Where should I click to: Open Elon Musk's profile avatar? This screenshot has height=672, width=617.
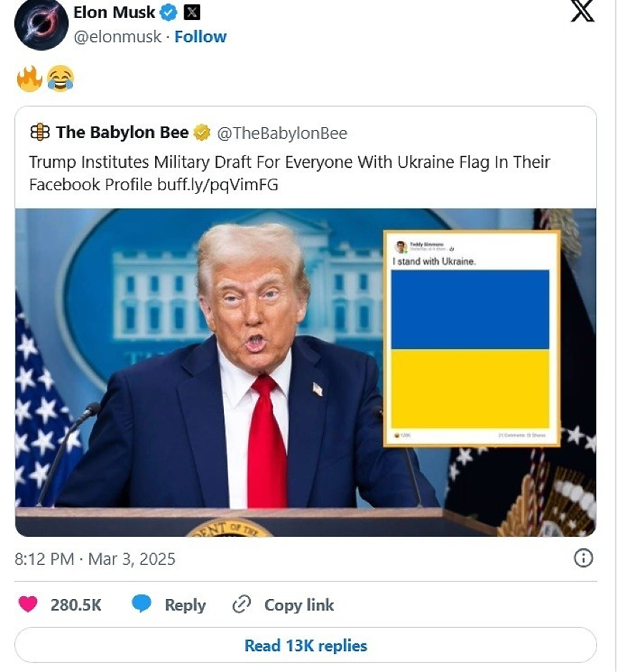pos(41,24)
